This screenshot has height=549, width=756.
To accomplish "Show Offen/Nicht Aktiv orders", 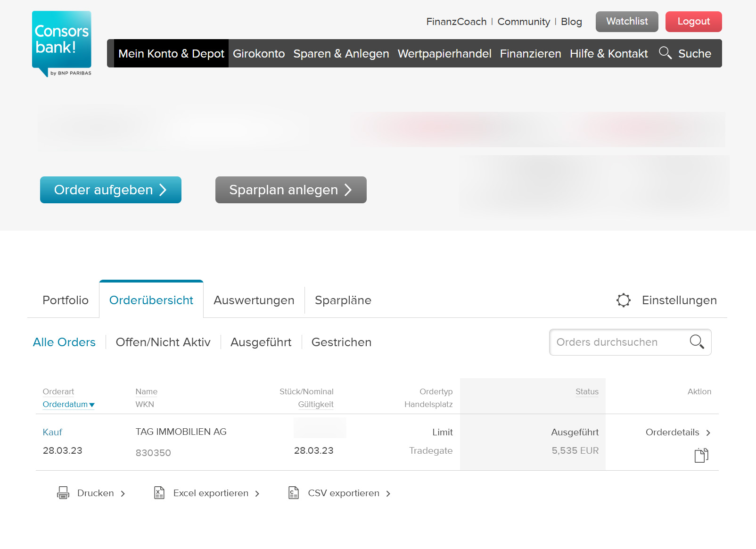I will (x=163, y=342).
